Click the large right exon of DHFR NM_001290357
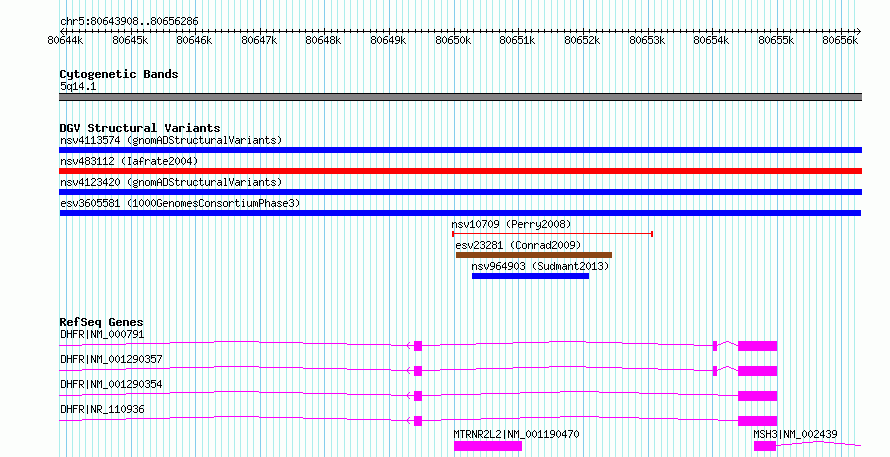This screenshot has width=890, height=457. pyautogui.click(x=757, y=371)
